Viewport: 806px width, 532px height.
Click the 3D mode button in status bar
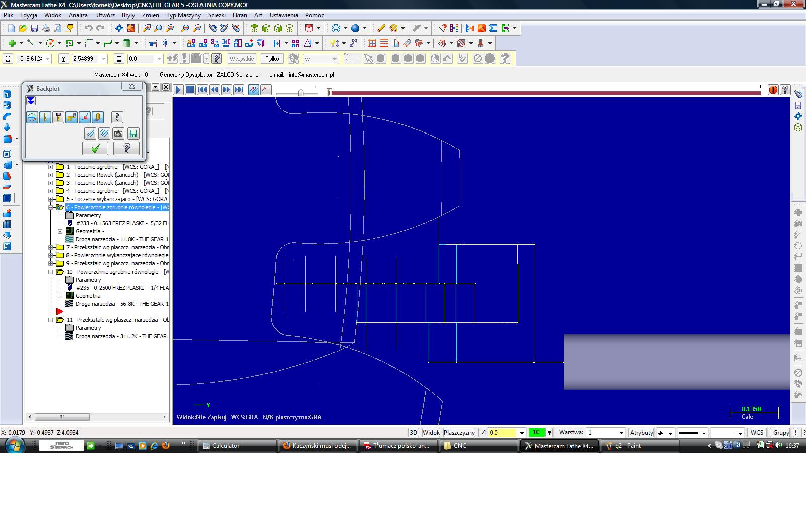click(x=413, y=432)
